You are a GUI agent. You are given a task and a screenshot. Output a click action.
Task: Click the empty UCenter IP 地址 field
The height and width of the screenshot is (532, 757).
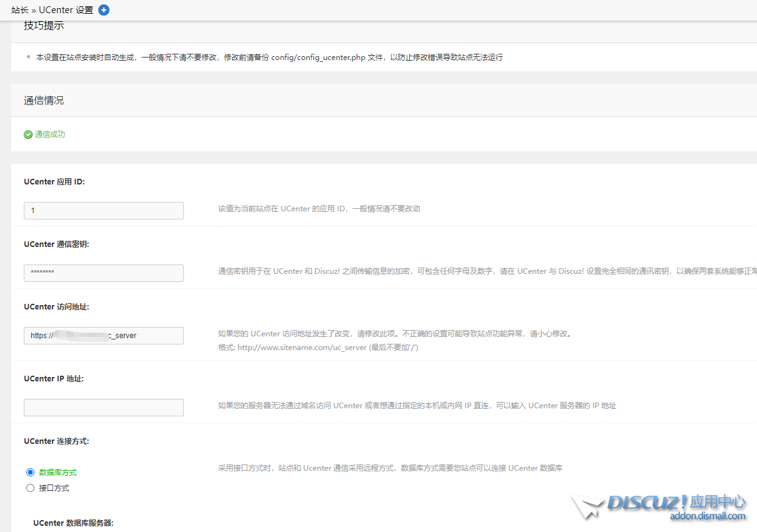tap(104, 408)
